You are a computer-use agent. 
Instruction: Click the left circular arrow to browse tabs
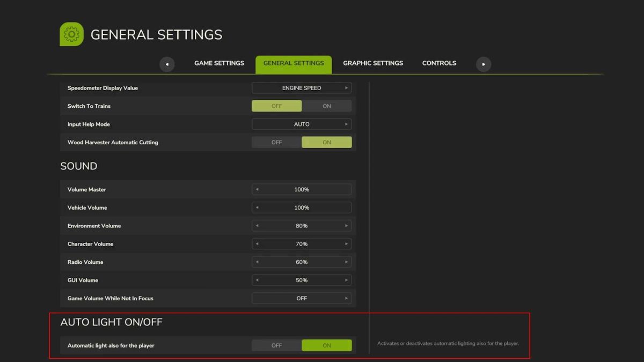point(167,64)
